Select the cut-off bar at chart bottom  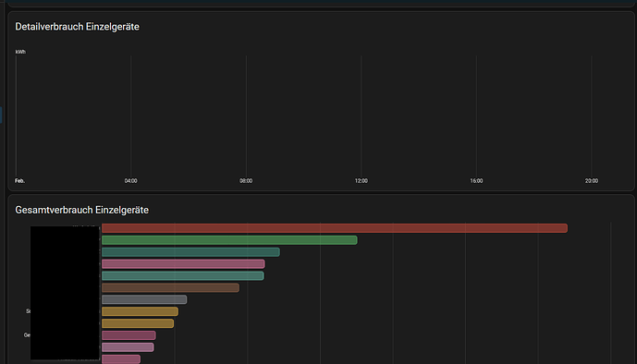(x=121, y=359)
